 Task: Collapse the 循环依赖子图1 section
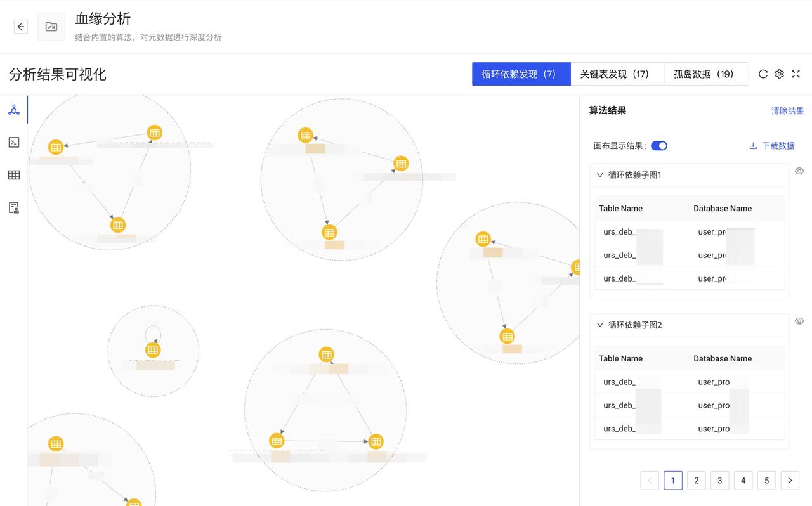600,174
